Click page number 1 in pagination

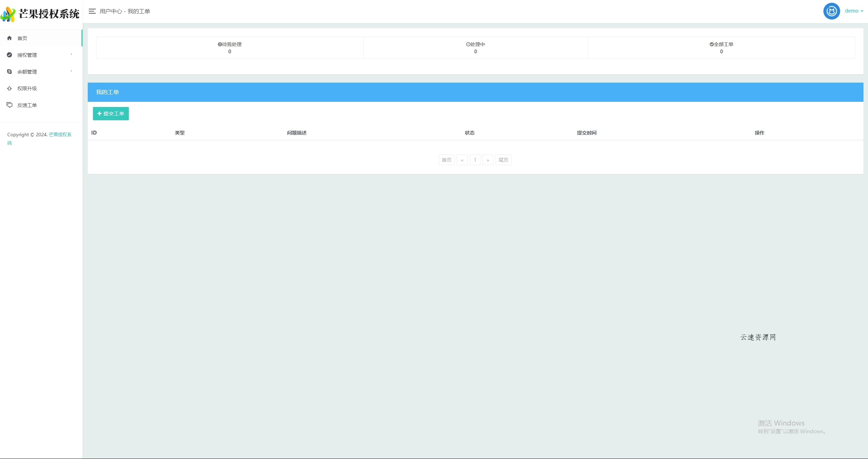[475, 160]
